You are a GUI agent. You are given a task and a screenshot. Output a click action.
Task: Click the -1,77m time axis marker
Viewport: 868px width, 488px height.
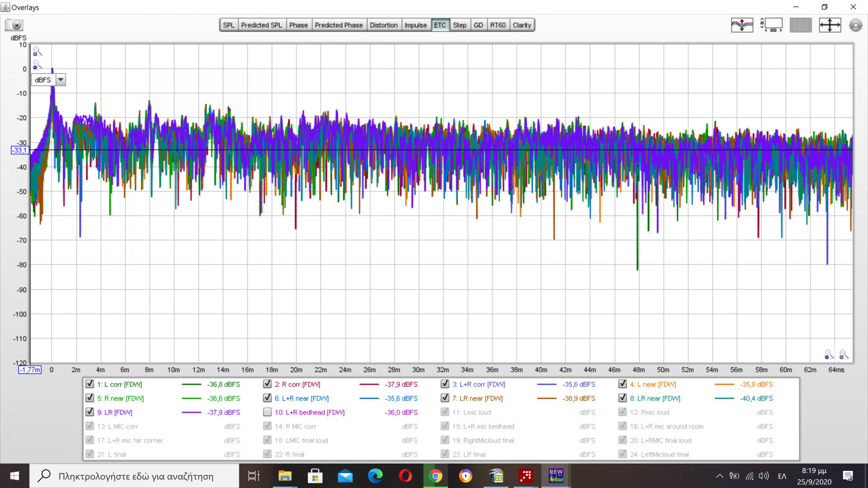[x=30, y=370]
